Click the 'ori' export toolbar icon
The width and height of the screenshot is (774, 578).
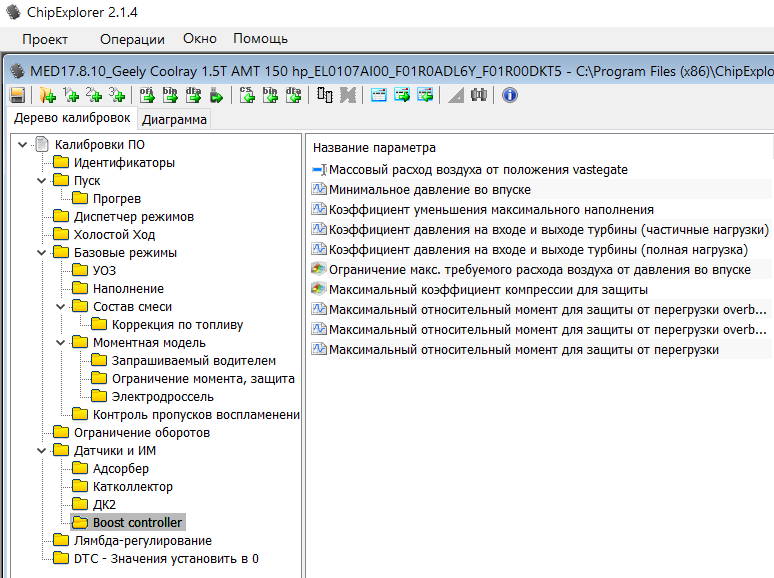click(147, 95)
